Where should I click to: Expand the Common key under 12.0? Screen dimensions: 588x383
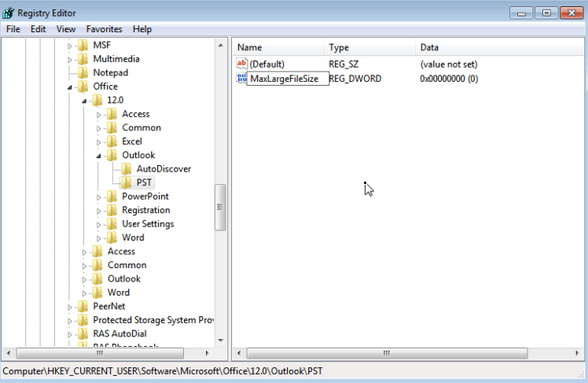coord(98,129)
